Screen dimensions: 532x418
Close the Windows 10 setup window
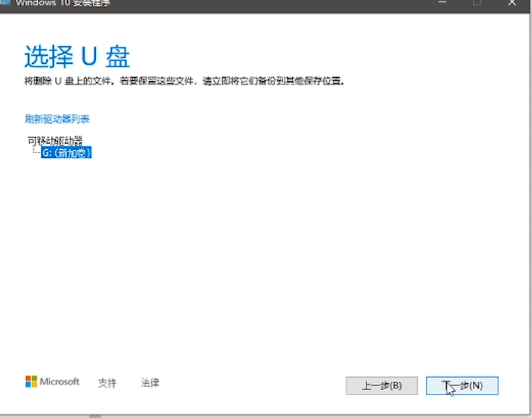(x=512, y=3)
